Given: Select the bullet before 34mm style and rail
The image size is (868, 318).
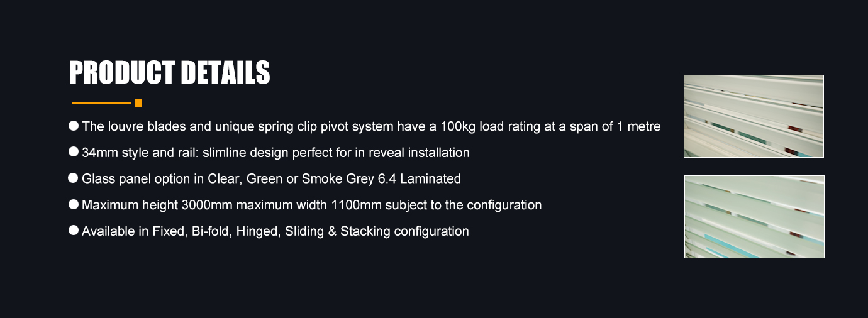Looking at the screenshot, I should coord(74,152).
